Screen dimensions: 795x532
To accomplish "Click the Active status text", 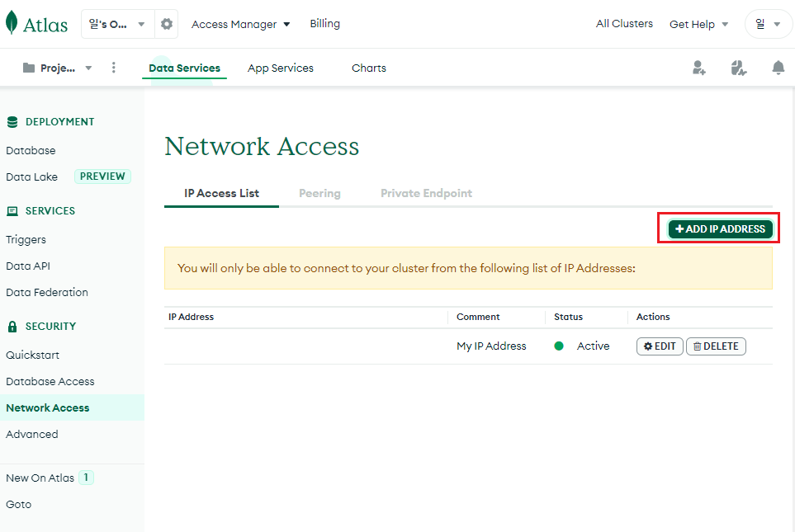I will [x=594, y=346].
